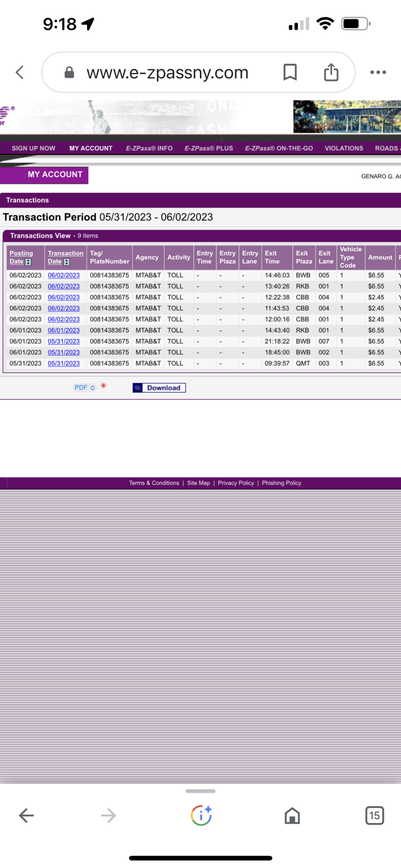Screen dimensions: 401x868
Task: Open the Site Map link
Action: pos(198,483)
